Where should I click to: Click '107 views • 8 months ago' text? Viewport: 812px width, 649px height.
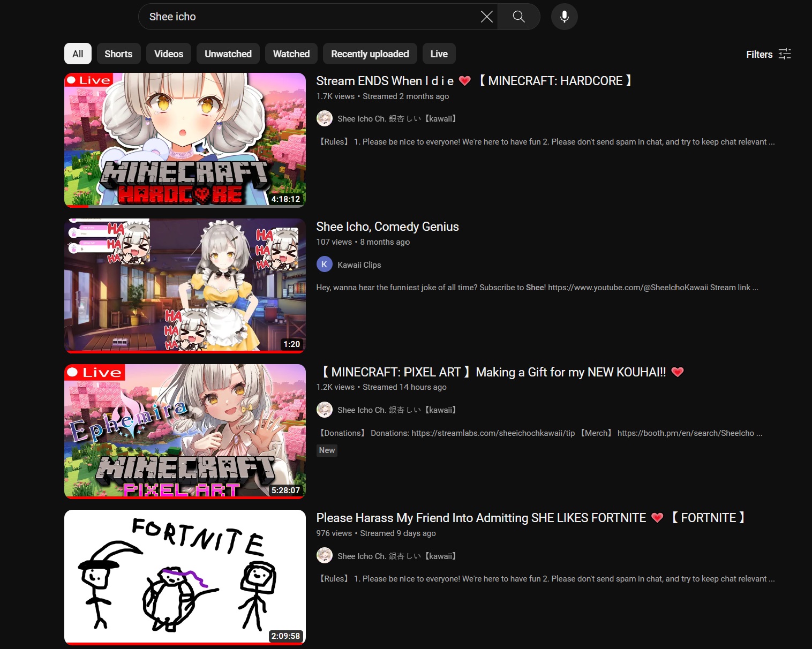coord(363,242)
